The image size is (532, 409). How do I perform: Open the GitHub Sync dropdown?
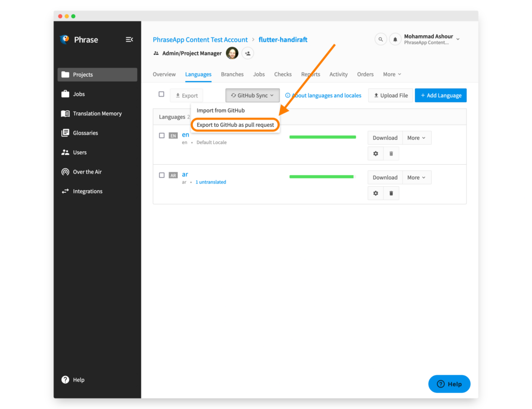252,95
